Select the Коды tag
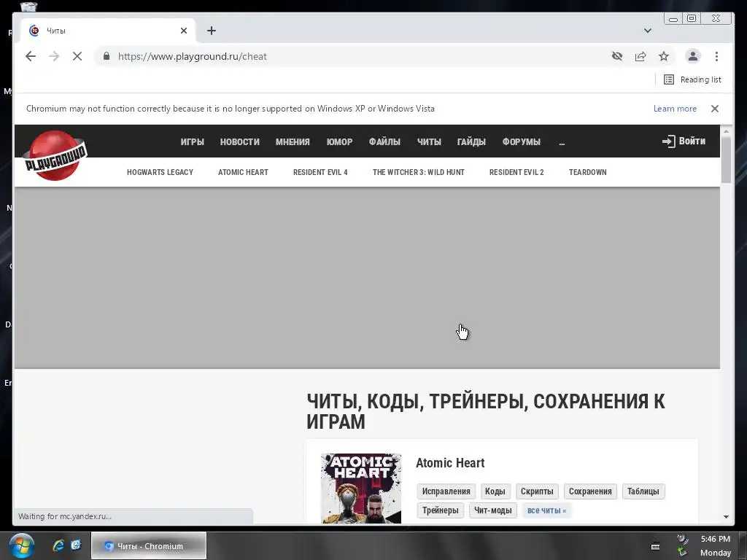Image resolution: width=747 pixels, height=560 pixels. pos(495,491)
